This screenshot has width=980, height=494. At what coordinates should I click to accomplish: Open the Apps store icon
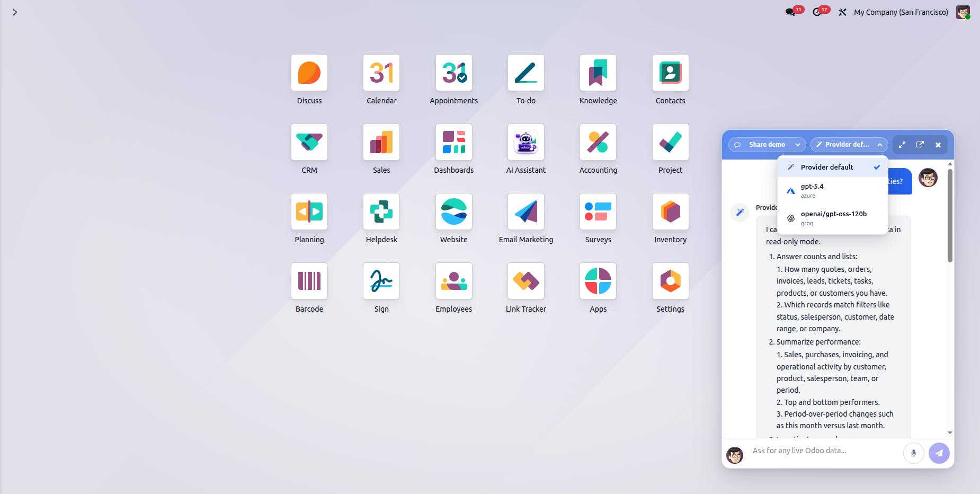coord(598,281)
